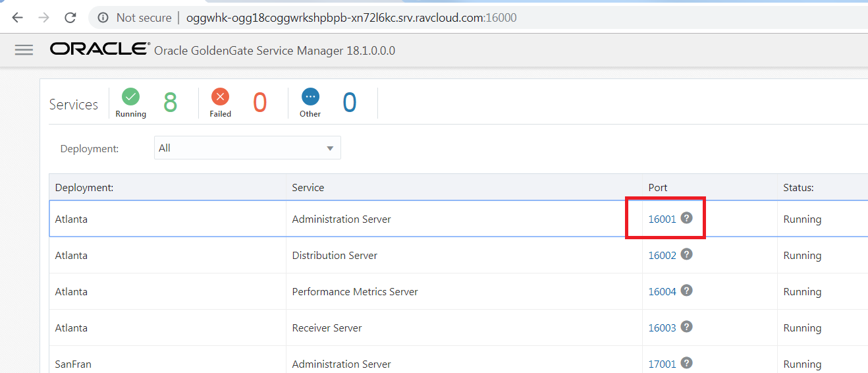Open help icon beside port 16004
The image size is (868, 373).
pos(687,290)
